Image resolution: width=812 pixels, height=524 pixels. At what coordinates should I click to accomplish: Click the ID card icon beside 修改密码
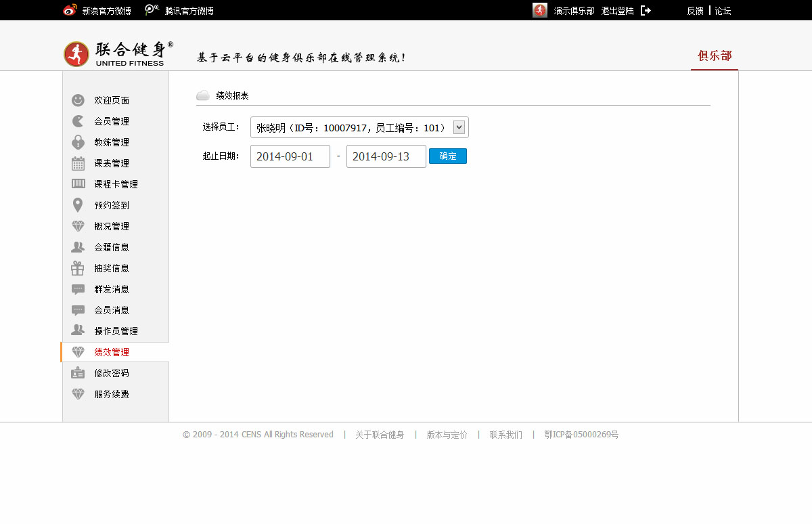tap(78, 373)
